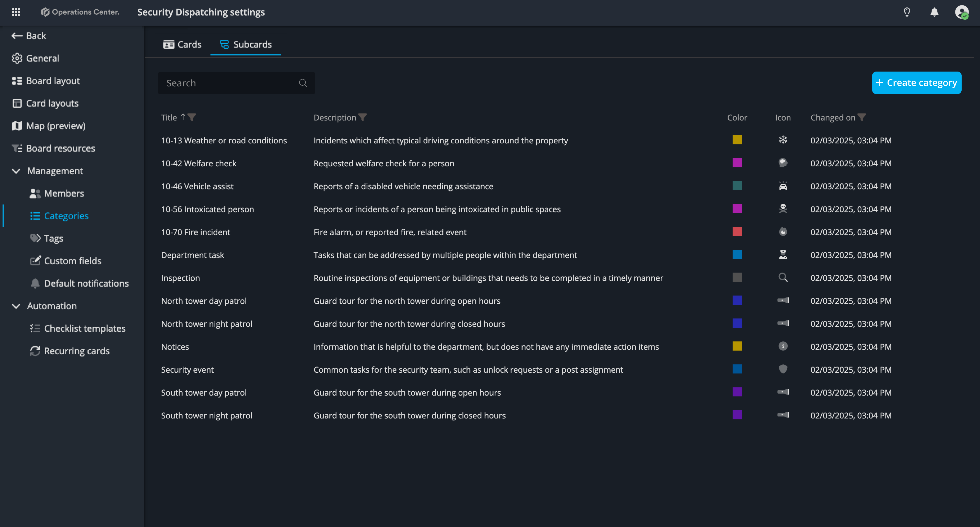Click the car icon for Vehicle assist
Image resolution: width=980 pixels, height=527 pixels.
pos(783,186)
